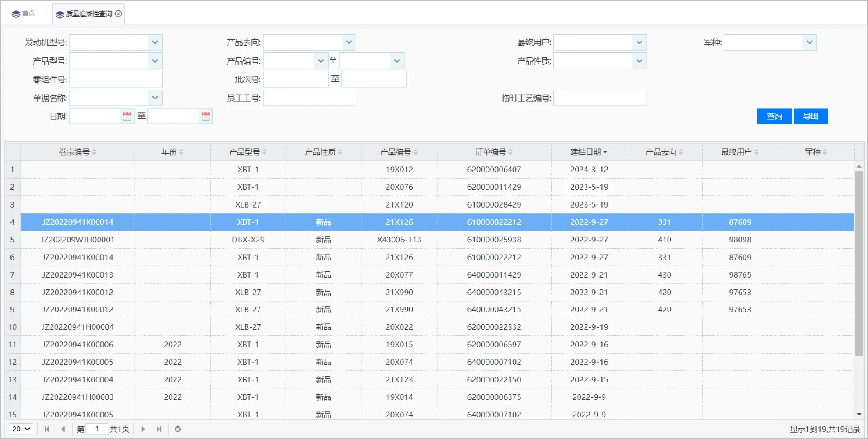Image resolution: width=868 pixels, height=439 pixels.
Task: Sort by 年份 column
Action: coord(172,152)
